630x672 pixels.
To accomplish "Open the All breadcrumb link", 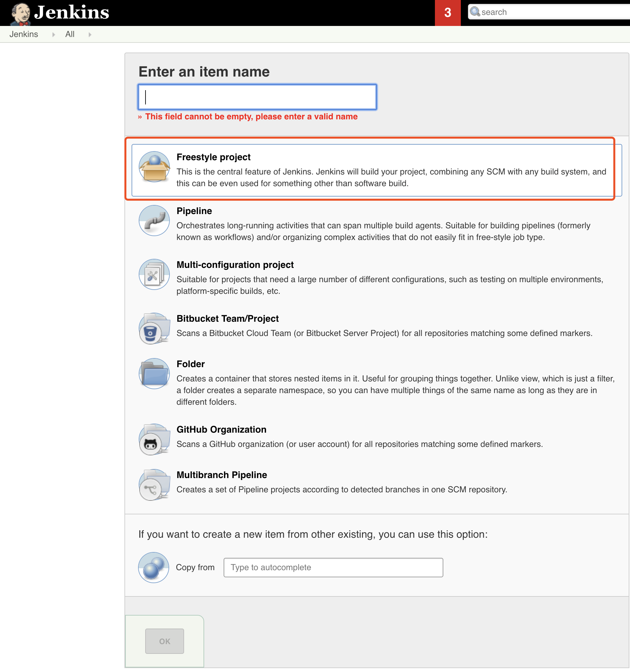I will pyautogui.click(x=70, y=34).
